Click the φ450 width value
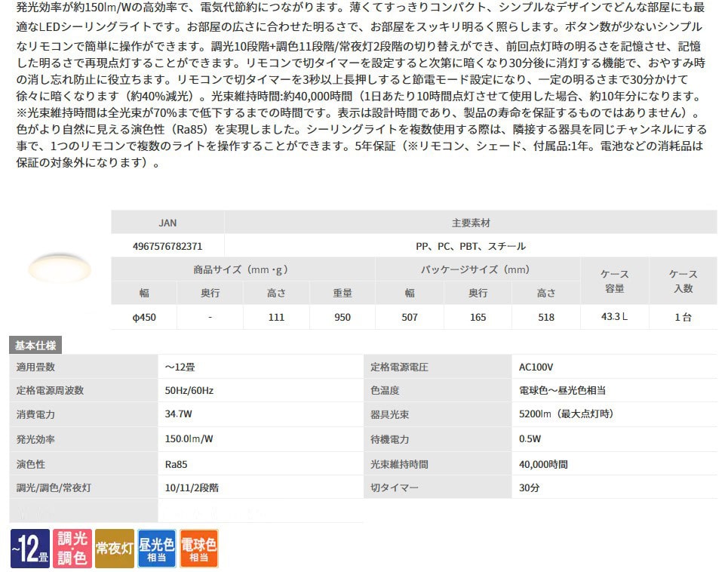This screenshot has width=728, height=572. coord(143,317)
